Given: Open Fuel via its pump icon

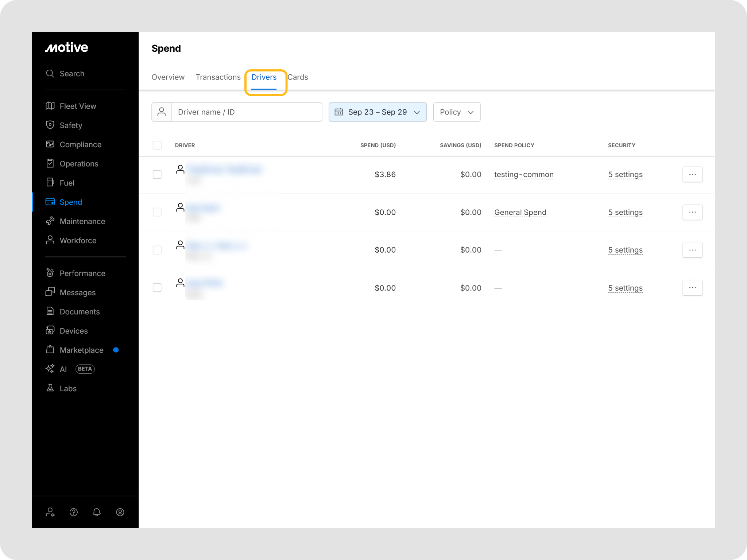Looking at the screenshot, I should [x=50, y=182].
